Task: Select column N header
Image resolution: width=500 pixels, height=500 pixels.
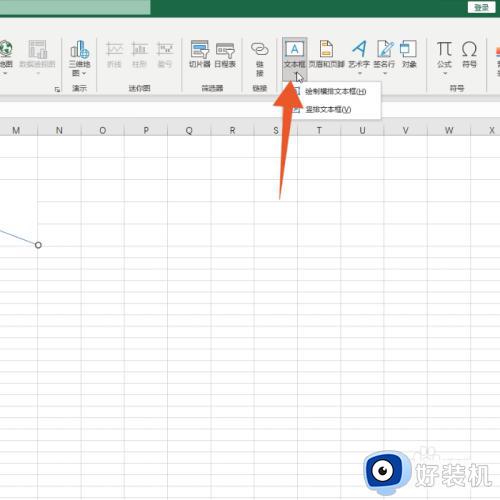Action: click(x=59, y=130)
